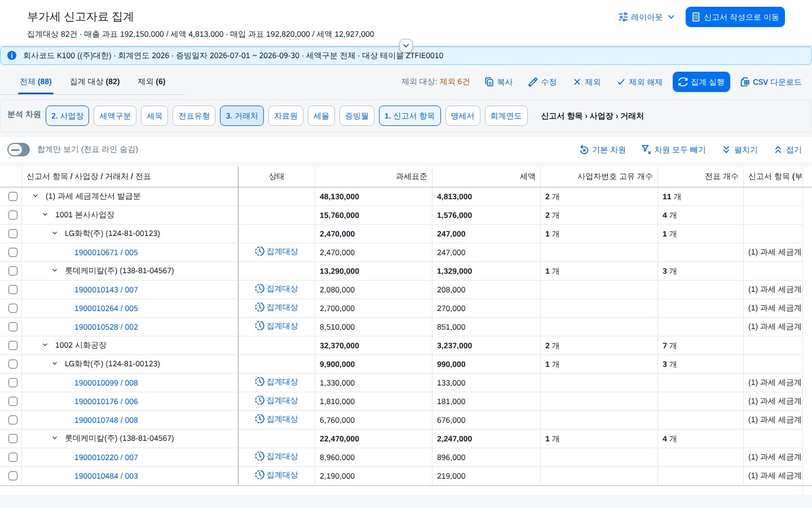Toggle the 합계만 보기 switch

pyautogui.click(x=19, y=149)
